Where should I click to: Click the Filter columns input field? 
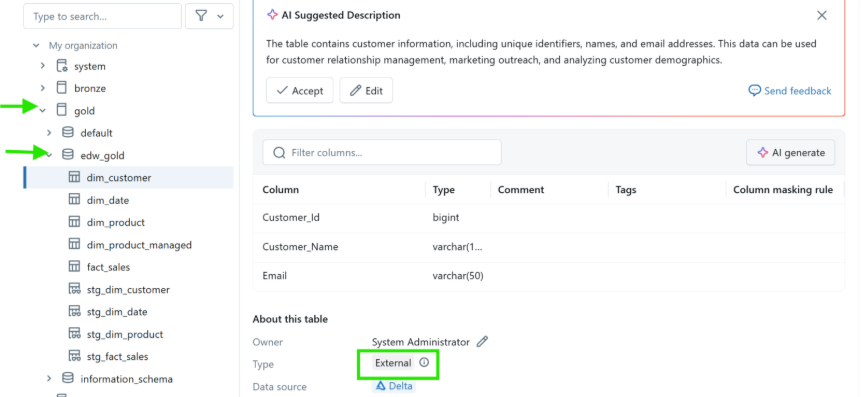(x=382, y=152)
